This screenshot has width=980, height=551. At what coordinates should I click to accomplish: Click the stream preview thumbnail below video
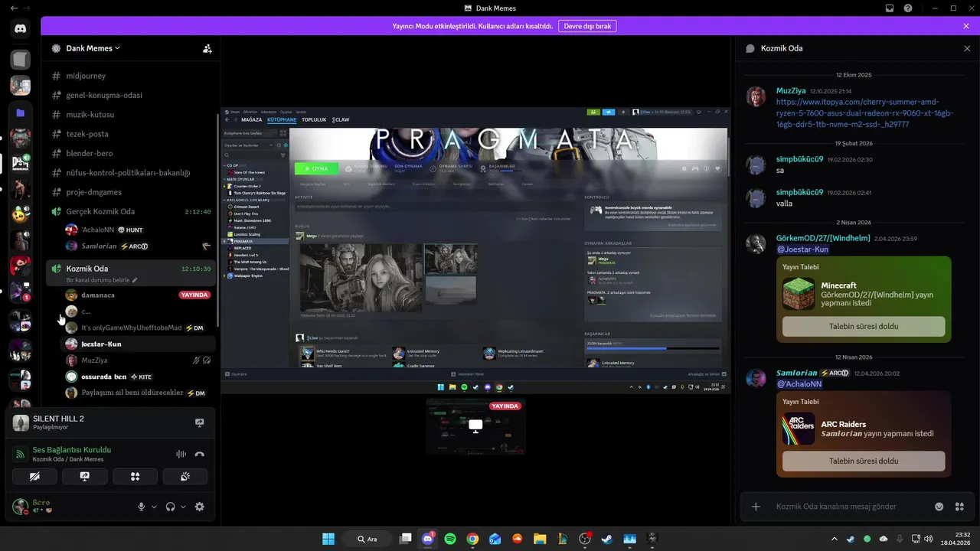[475, 426]
